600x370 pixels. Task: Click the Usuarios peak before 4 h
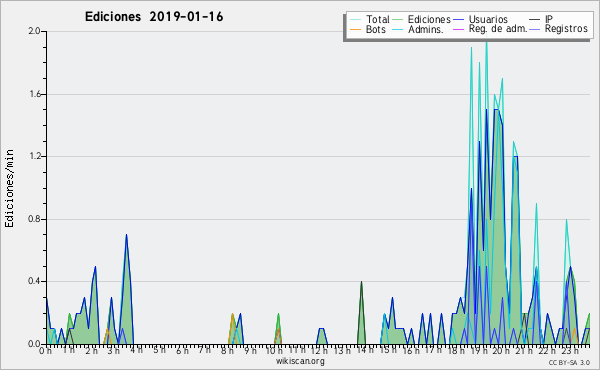(x=126, y=235)
